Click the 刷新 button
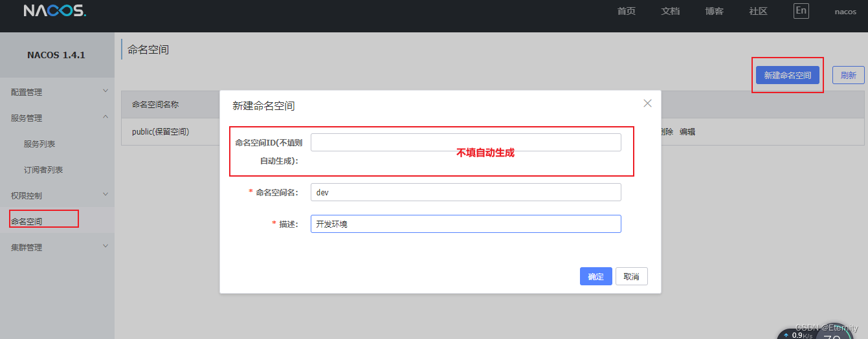 click(849, 75)
